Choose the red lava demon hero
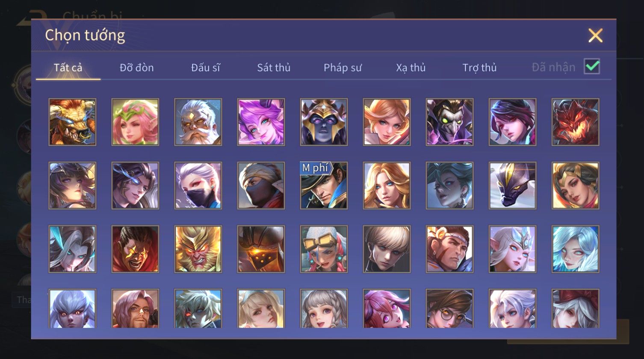 click(575, 122)
